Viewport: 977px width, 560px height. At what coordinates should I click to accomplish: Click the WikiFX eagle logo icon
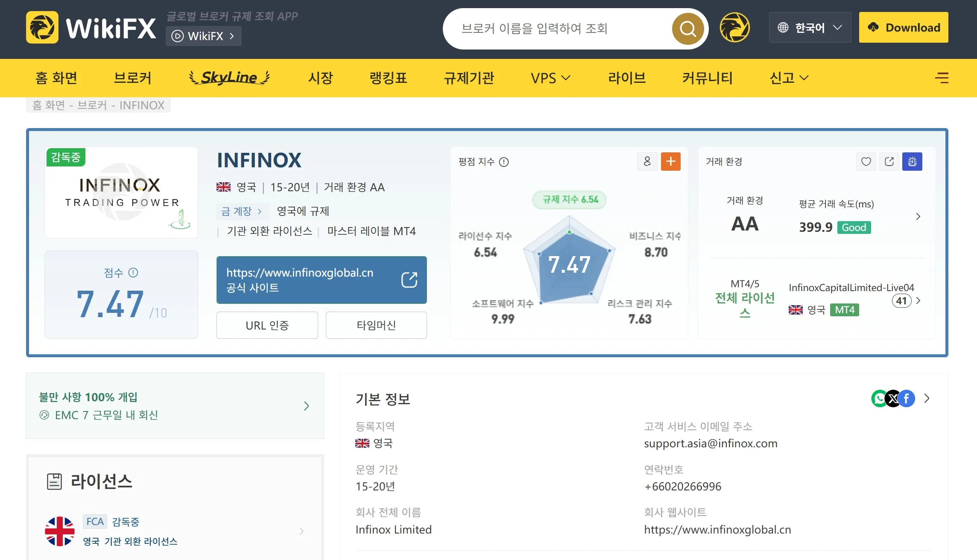[42, 28]
